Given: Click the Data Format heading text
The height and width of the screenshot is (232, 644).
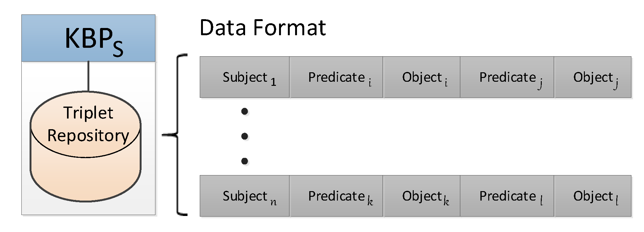Looking at the screenshot, I should (263, 28).
